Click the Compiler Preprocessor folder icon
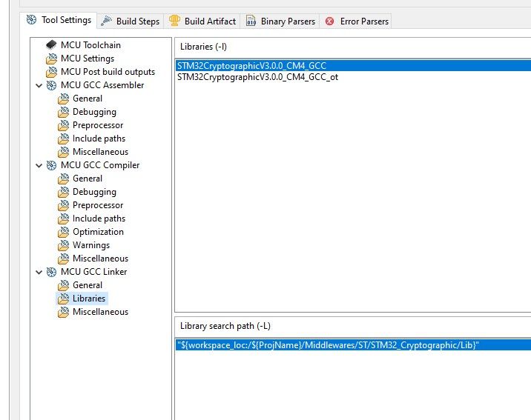The height and width of the screenshot is (420, 531). [63, 205]
